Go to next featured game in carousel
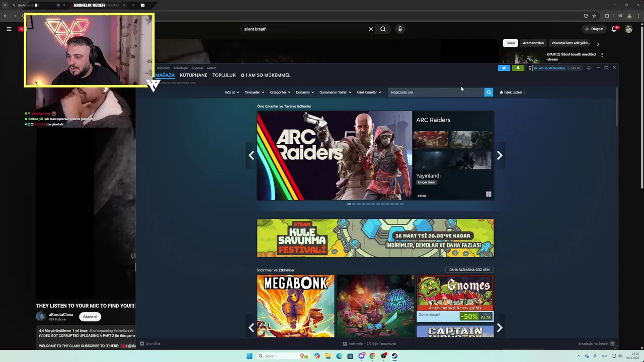 click(500, 155)
